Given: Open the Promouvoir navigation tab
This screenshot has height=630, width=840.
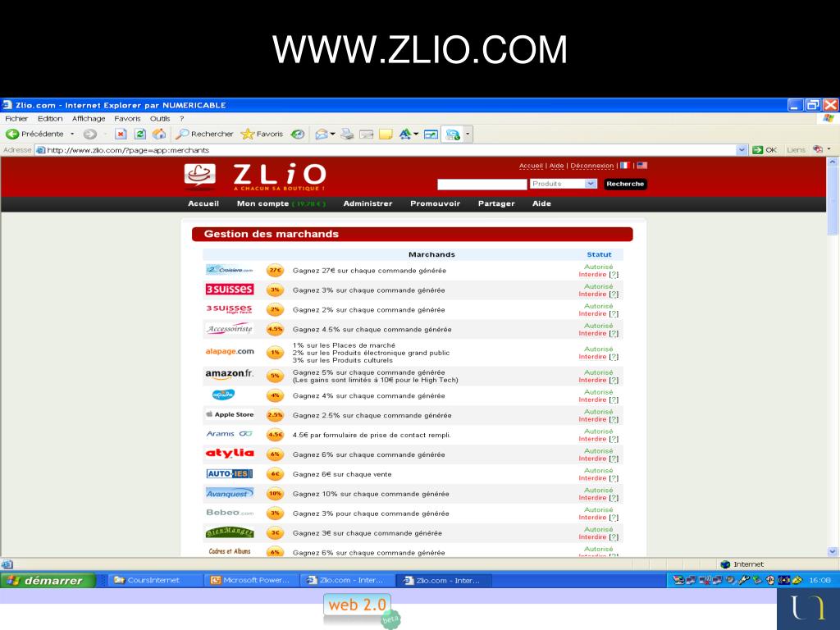Looking at the screenshot, I should click(435, 203).
